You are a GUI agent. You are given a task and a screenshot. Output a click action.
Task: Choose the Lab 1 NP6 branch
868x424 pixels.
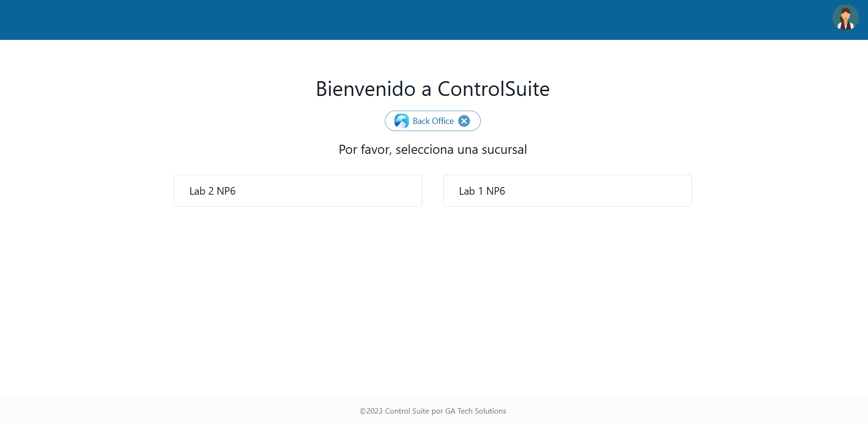pos(567,190)
